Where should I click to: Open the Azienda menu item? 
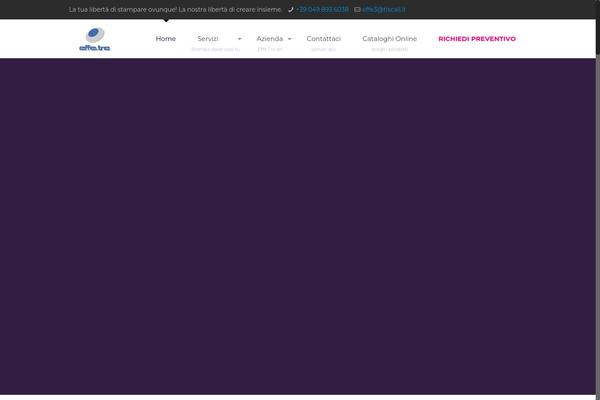pos(269,38)
